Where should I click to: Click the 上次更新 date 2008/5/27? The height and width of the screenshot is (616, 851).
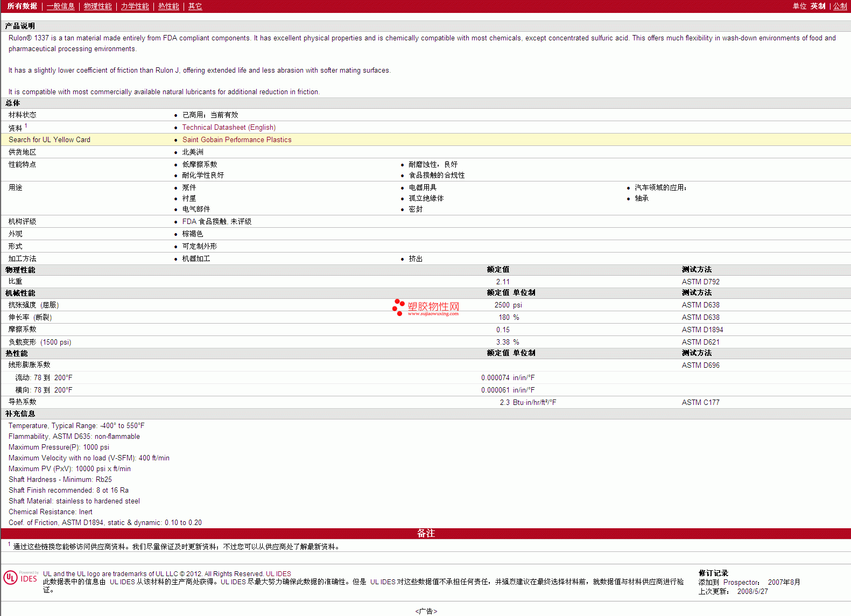click(752, 592)
